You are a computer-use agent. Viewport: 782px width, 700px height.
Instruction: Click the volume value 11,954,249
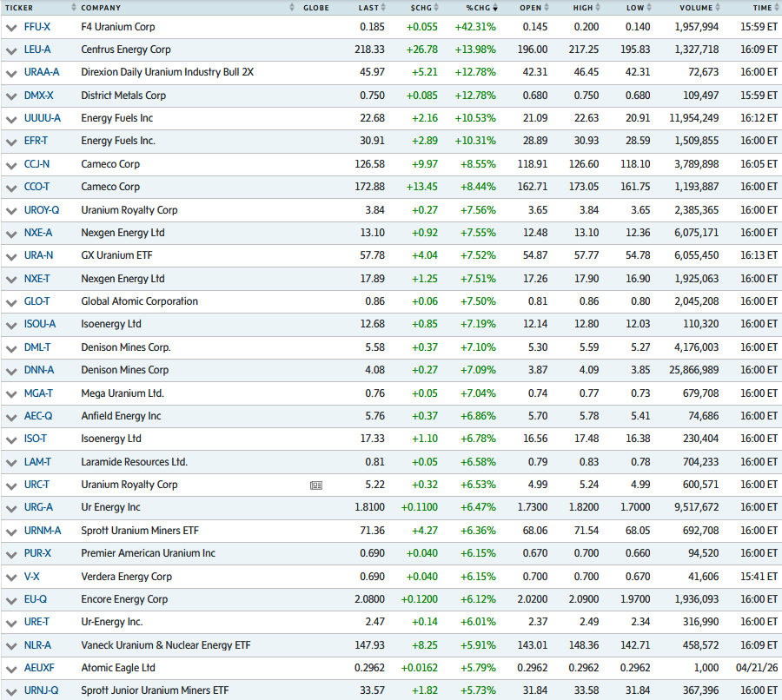[693, 118]
